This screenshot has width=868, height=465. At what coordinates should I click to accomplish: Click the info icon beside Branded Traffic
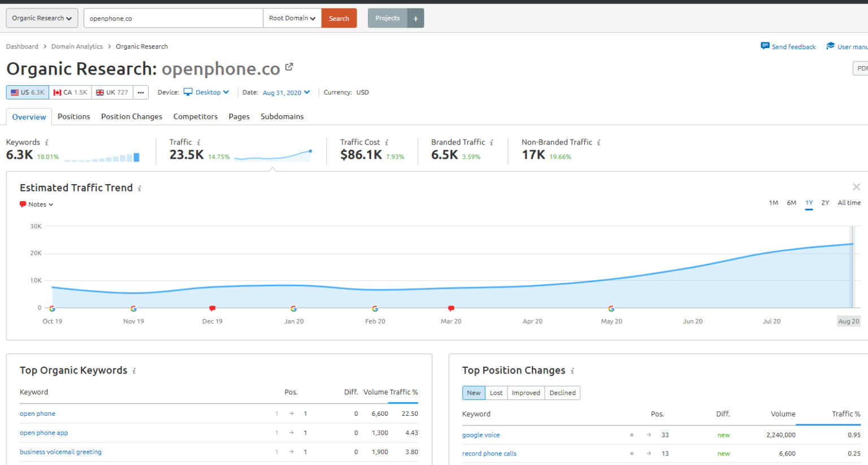[492, 142]
